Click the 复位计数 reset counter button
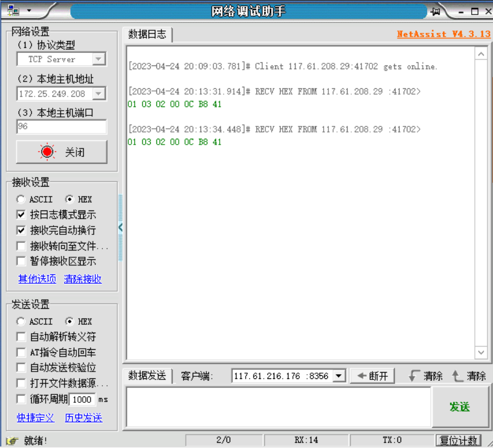493x448 pixels. pyautogui.click(x=458, y=440)
